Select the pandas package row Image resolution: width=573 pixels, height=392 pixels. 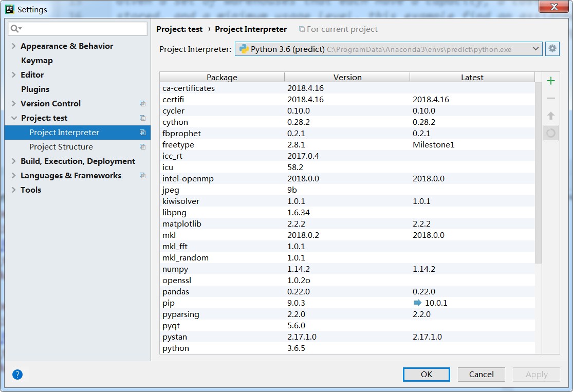click(x=347, y=292)
